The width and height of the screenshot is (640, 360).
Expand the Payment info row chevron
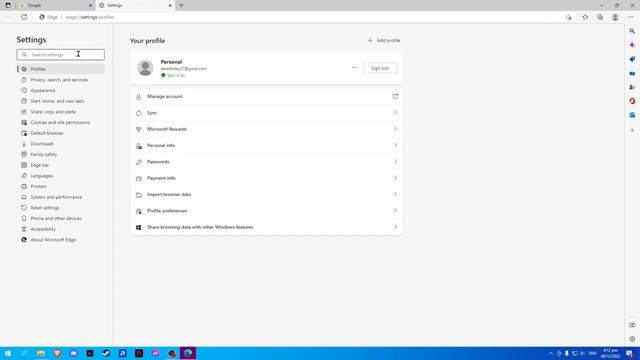point(395,178)
